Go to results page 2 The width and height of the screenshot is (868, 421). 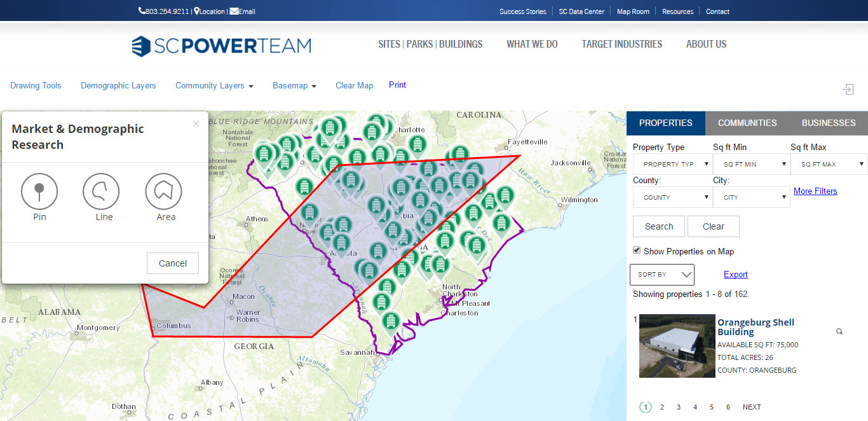point(662,407)
